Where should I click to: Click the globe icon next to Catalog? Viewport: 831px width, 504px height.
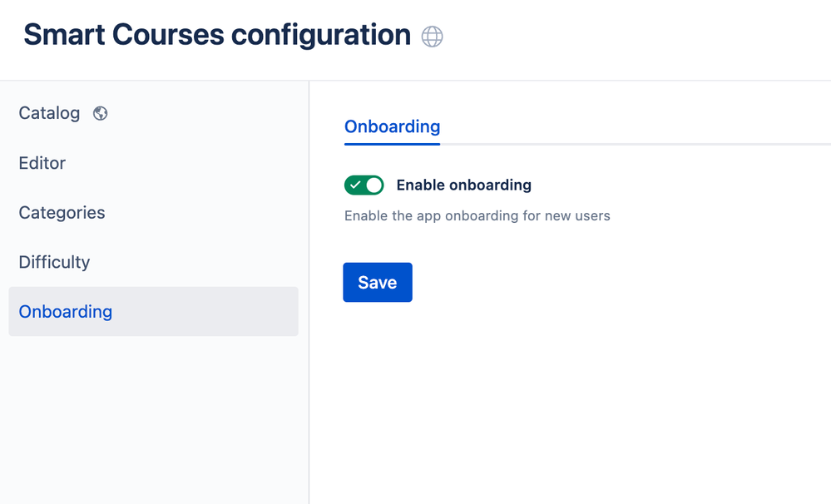point(101,113)
